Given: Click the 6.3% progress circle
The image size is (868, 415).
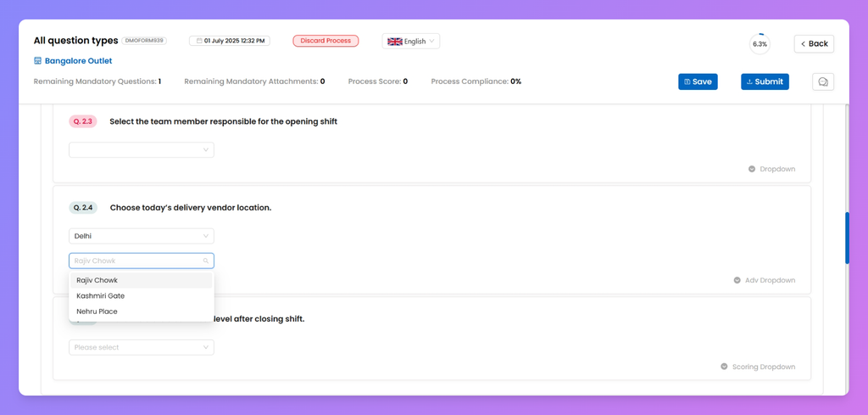Looking at the screenshot, I should coord(759,44).
